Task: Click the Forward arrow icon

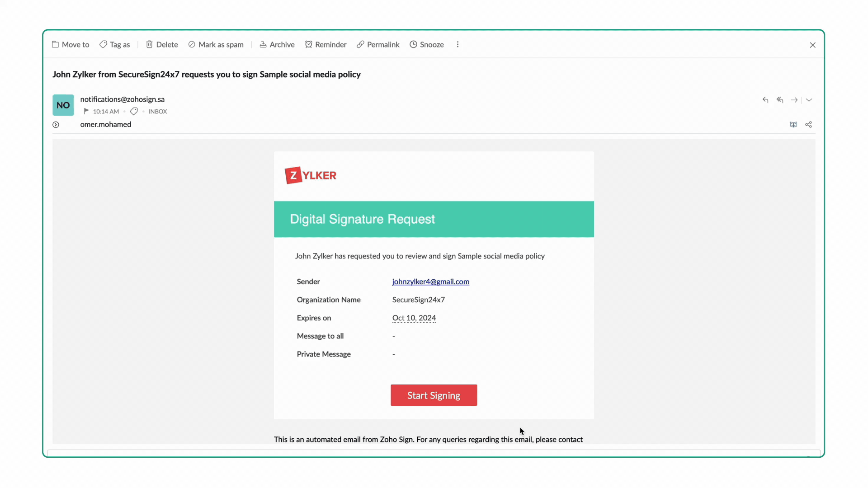Action: click(794, 100)
